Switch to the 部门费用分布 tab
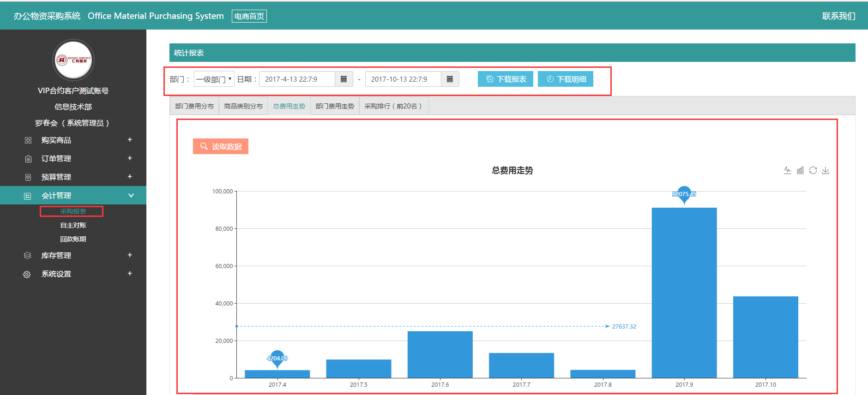868x395 pixels. click(x=194, y=106)
